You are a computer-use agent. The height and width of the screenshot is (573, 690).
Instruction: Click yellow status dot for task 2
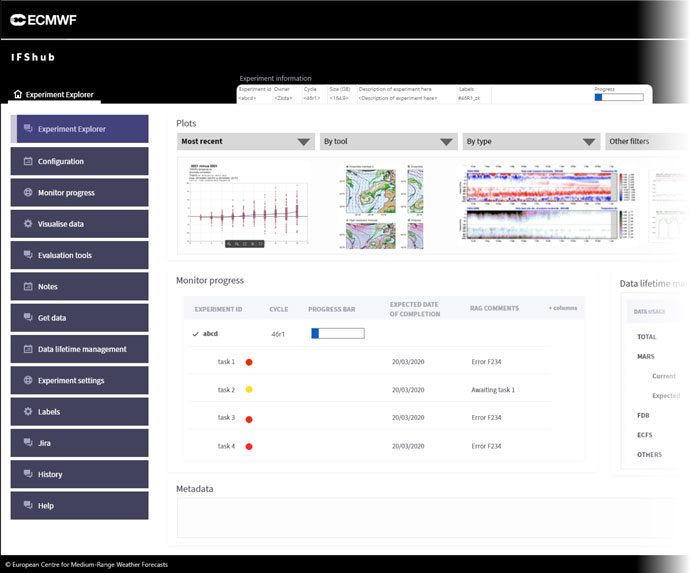(249, 389)
